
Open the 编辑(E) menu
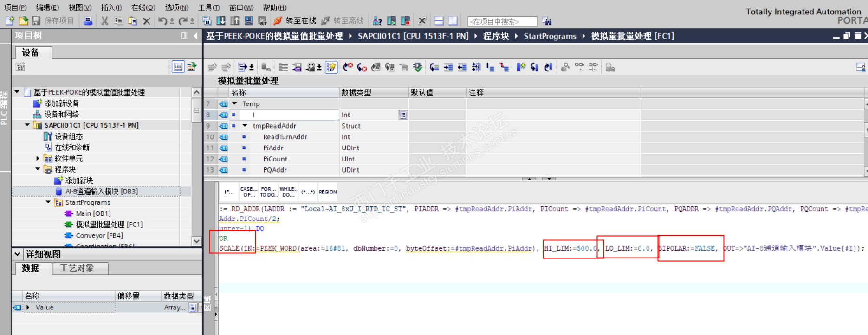[47, 7]
